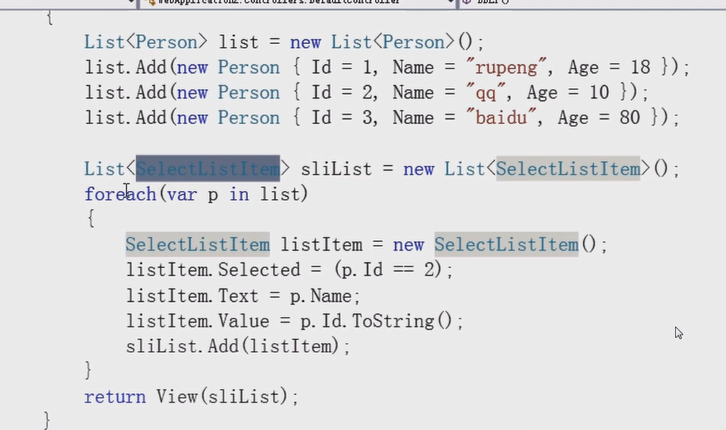Click the var keyword in the foreach loop
Image resolution: width=726 pixels, height=430 pixels.
[x=180, y=194]
